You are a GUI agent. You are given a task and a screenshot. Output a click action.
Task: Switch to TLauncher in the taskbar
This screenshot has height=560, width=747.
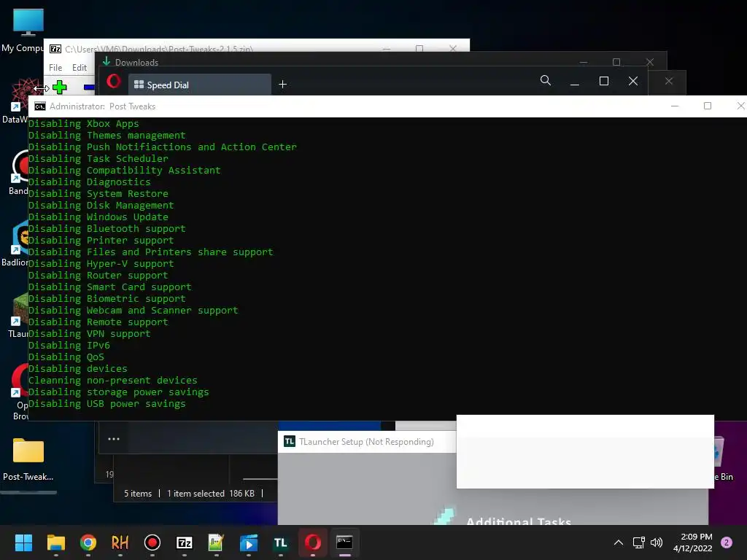(281, 542)
